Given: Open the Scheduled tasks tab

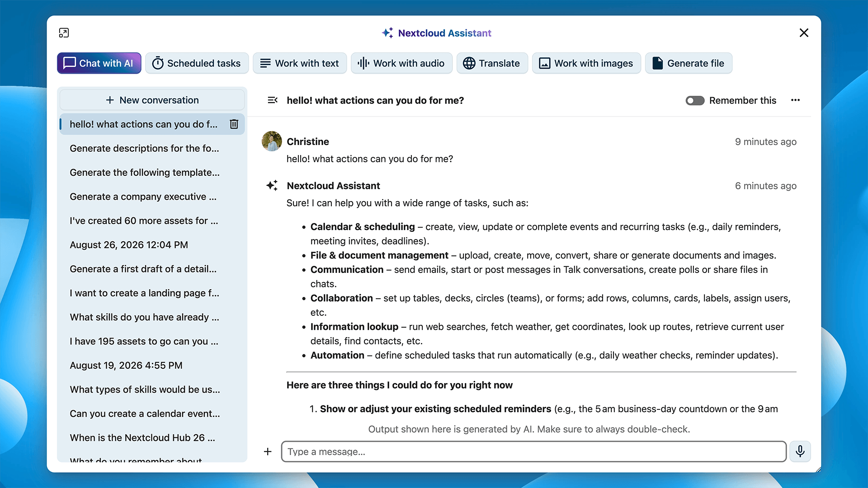Looking at the screenshot, I should [197, 63].
